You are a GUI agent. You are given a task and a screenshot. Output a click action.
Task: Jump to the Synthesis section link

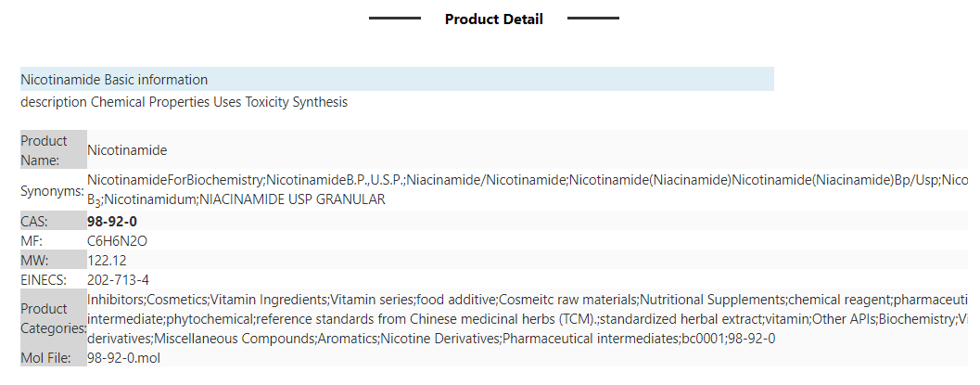pos(320,102)
